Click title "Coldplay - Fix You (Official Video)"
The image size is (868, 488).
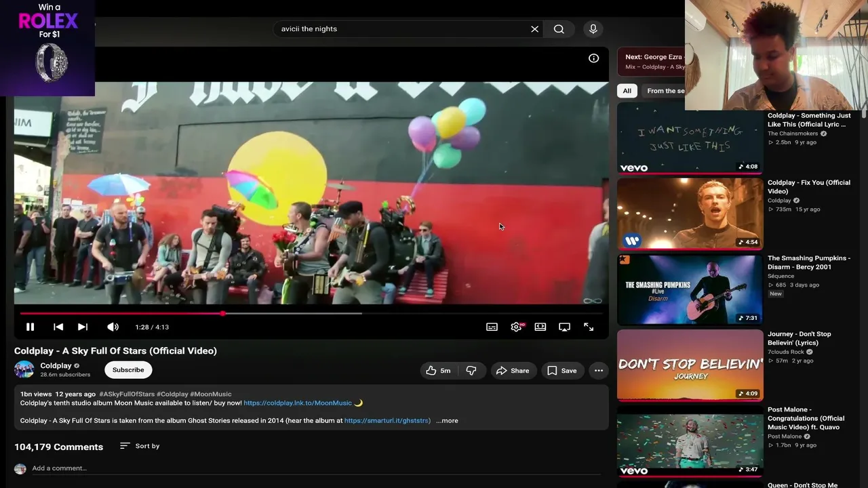809,186
